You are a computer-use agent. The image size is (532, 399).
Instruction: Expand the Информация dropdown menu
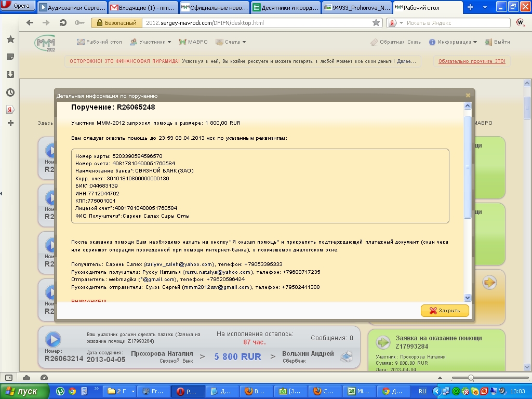453,42
